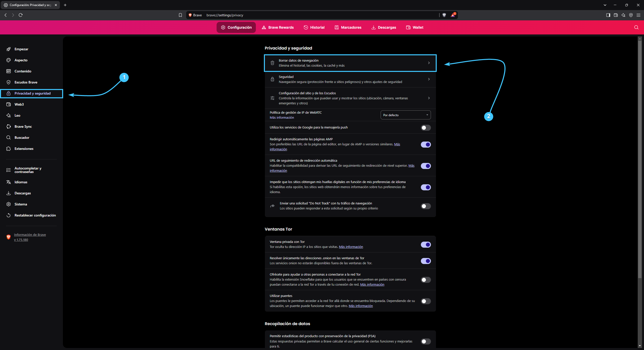Enable Google services for push messaging toggle
Image resolution: width=644 pixels, height=350 pixels.
point(426,128)
